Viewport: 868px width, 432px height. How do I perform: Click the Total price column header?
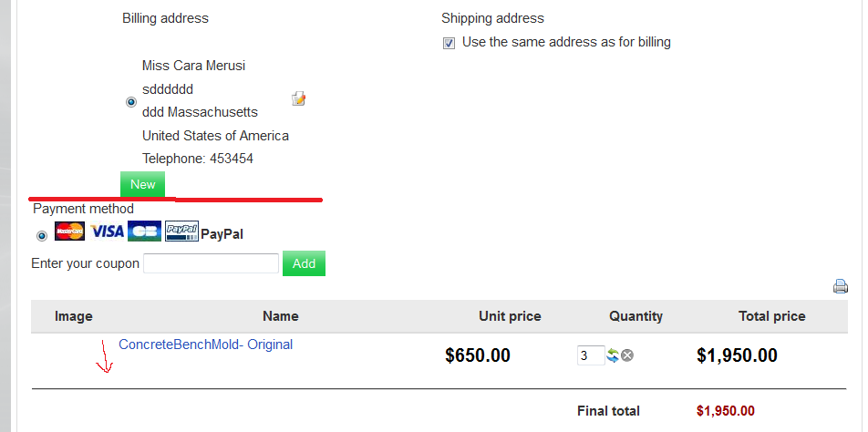[x=771, y=316]
